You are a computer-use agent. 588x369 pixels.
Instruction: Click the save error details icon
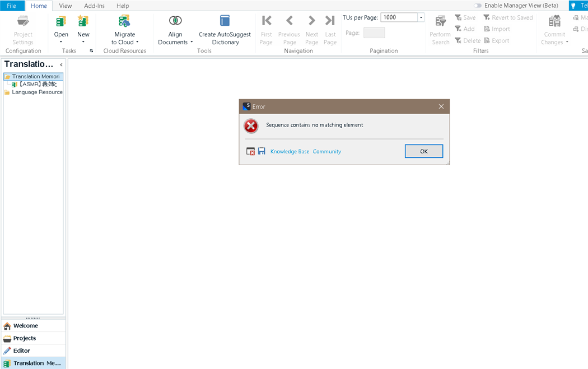tap(262, 151)
